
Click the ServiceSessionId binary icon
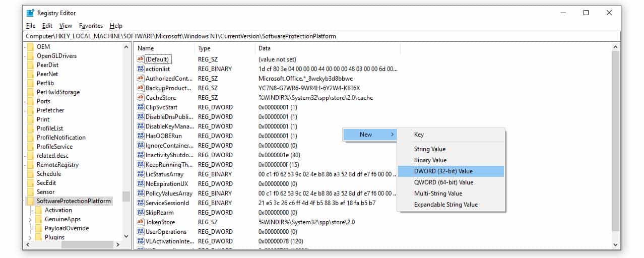tap(141, 203)
